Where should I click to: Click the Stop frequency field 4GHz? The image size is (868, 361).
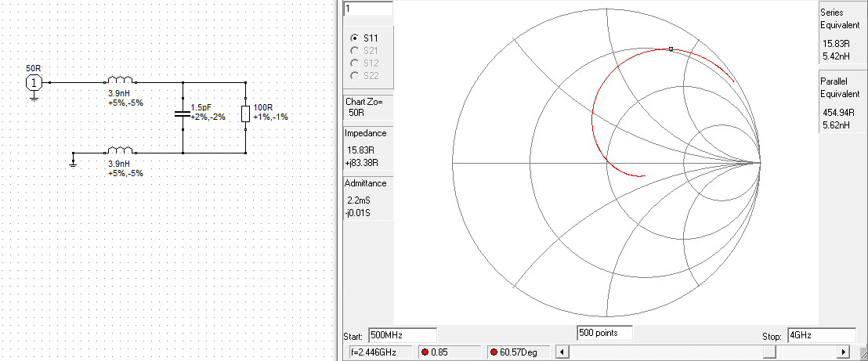(822, 335)
